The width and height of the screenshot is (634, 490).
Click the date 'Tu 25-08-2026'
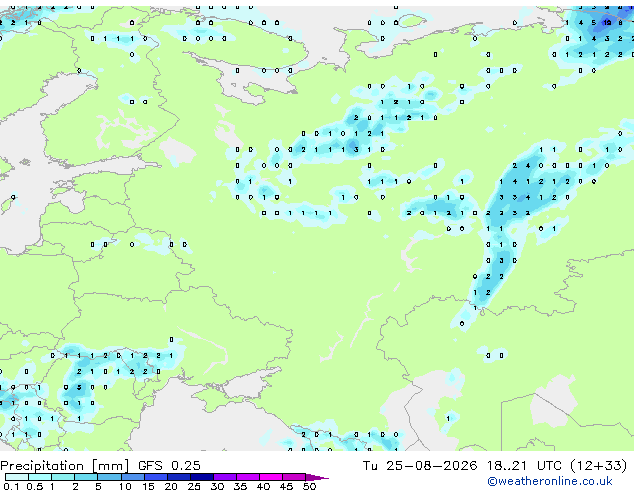click(420, 466)
